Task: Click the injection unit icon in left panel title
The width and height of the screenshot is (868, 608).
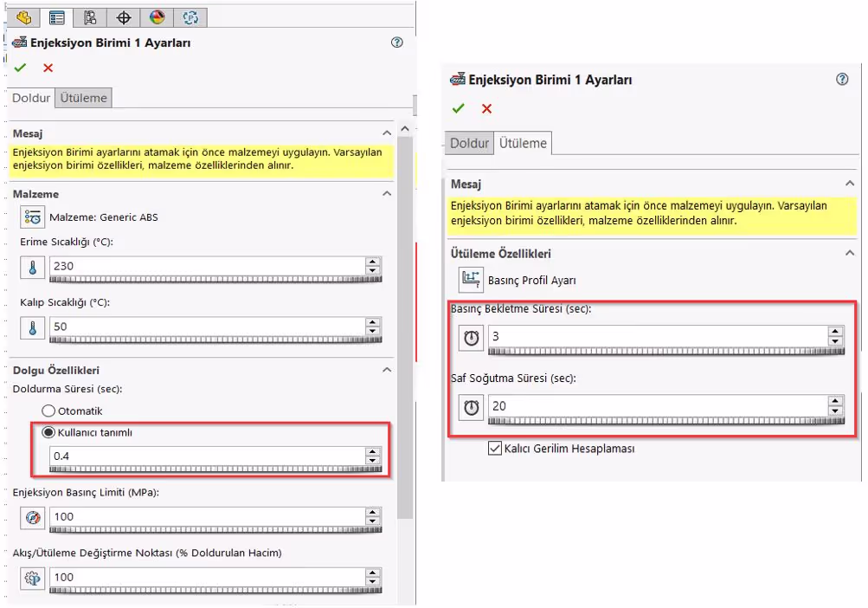Action: click(19, 42)
